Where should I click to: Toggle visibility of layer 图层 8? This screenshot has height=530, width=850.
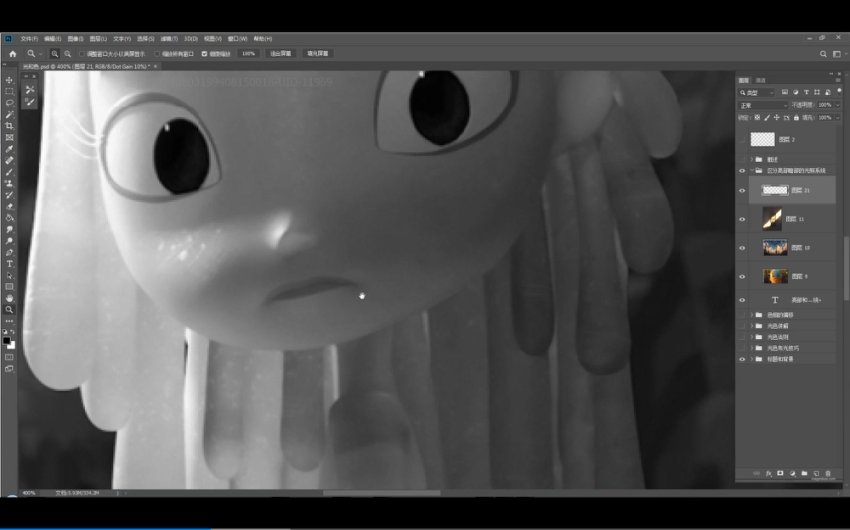coord(742,276)
